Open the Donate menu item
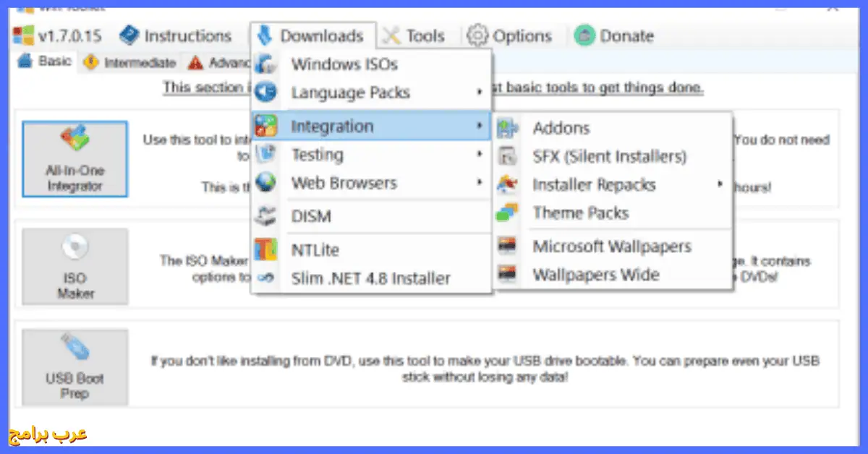This screenshot has height=454, width=868. click(614, 35)
